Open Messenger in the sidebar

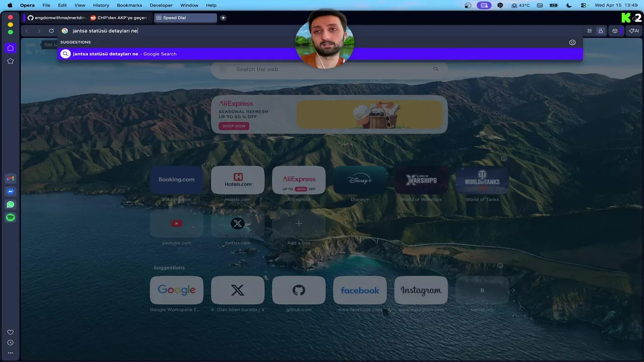(10, 192)
